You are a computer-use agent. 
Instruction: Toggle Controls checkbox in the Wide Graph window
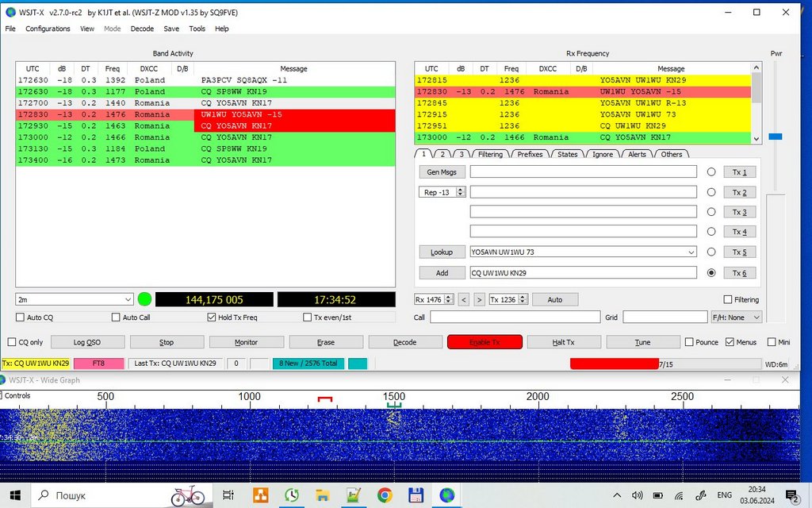(2, 395)
